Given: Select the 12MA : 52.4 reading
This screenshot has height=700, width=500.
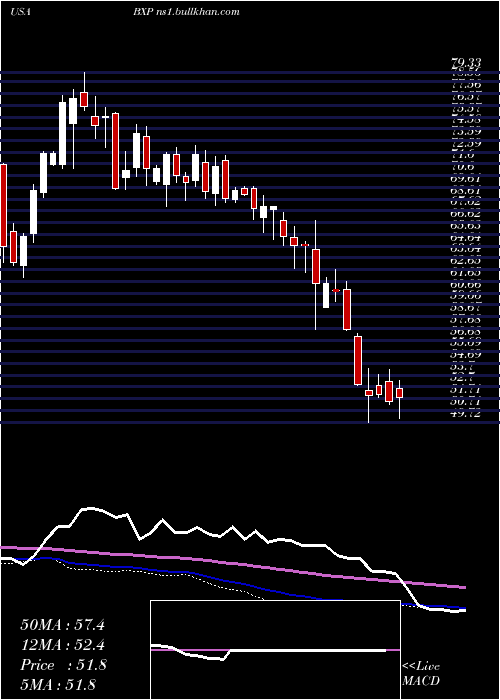Looking at the screenshot, I should click(62, 645).
